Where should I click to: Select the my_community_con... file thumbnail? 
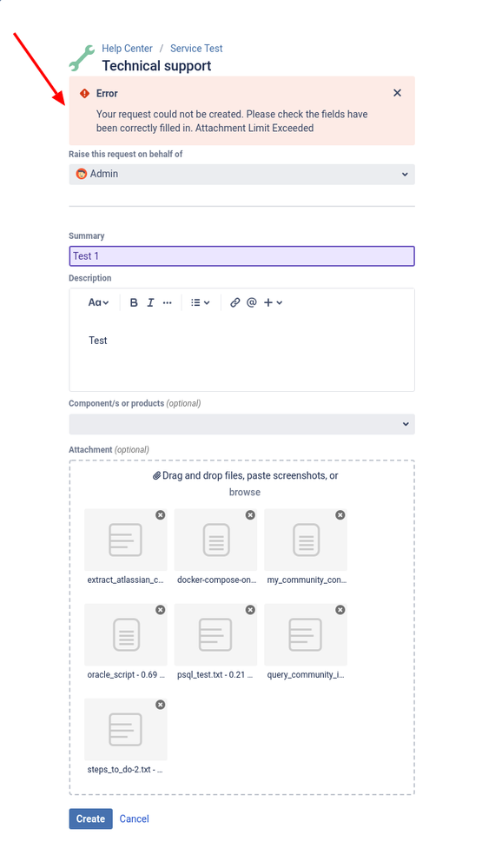click(306, 540)
